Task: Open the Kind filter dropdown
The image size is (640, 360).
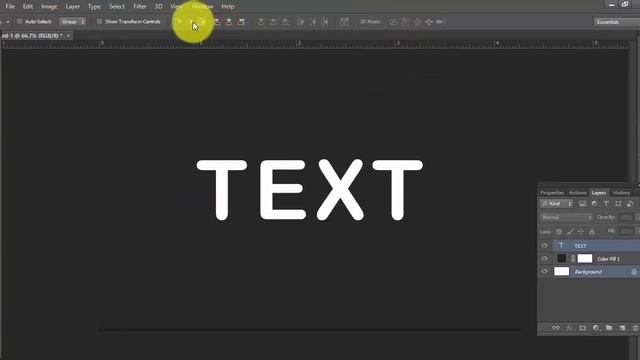Action: point(556,204)
